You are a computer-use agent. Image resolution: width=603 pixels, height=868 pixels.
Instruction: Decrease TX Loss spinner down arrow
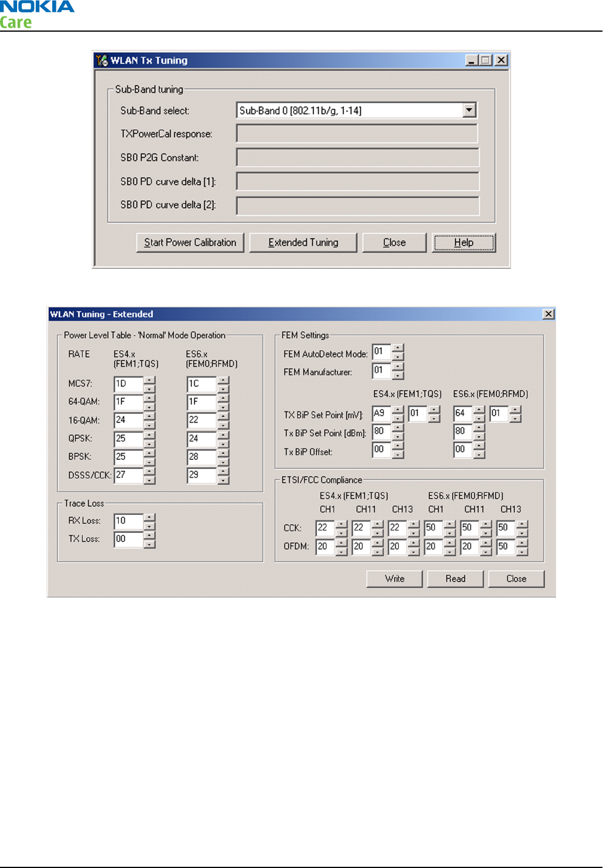click(150, 543)
